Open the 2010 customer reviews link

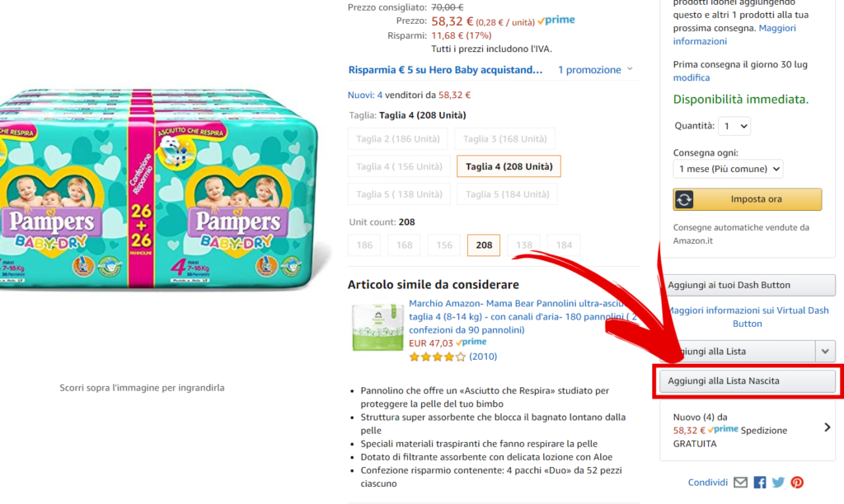tap(483, 357)
